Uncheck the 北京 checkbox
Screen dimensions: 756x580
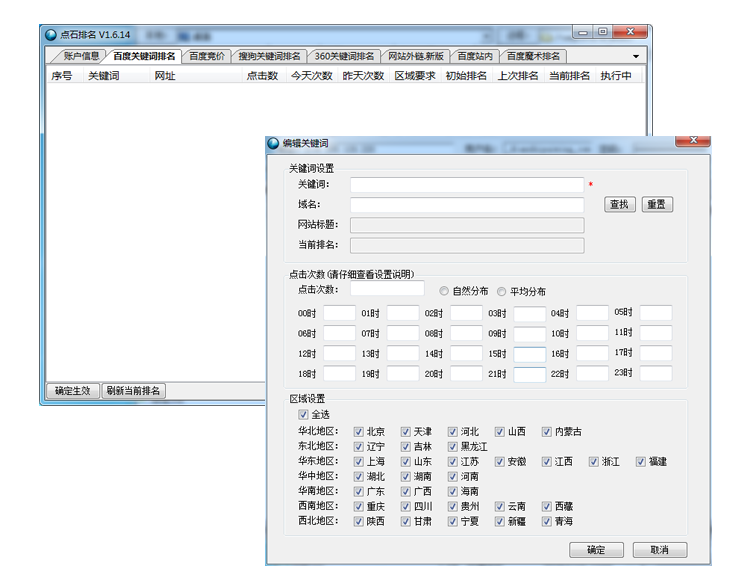pos(358,432)
